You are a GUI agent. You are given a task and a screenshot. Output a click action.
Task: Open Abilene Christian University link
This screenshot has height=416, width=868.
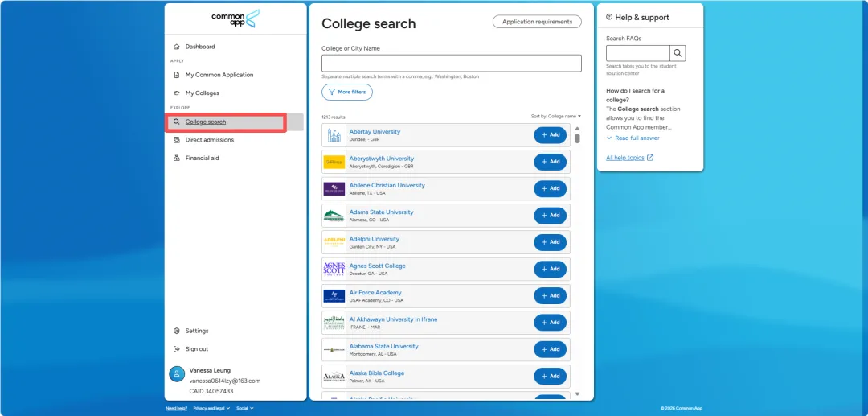click(x=387, y=185)
